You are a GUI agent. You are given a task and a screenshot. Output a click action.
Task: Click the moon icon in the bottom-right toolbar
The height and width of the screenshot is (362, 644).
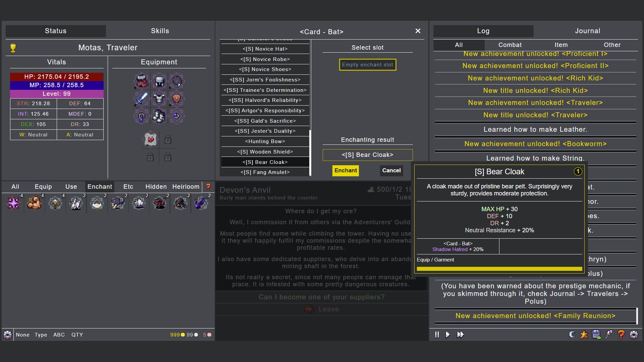click(571, 335)
